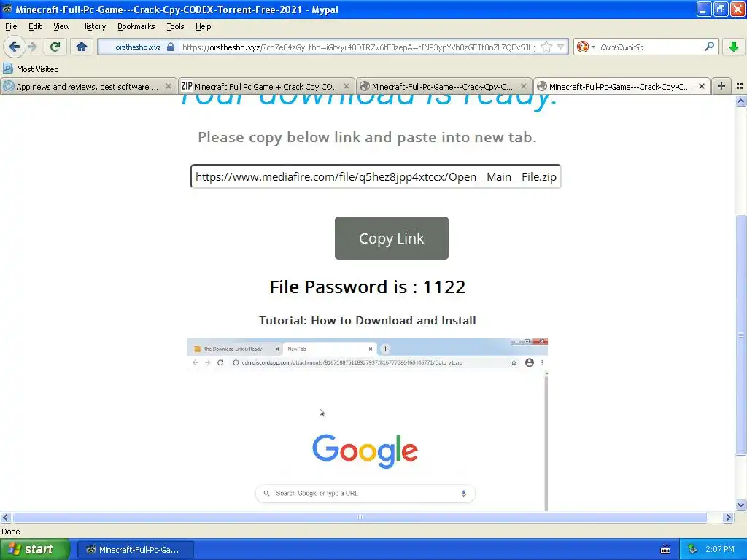Click the tutorial screenshot Google image
The height and width of the screenshot is (560, 747).
(367, 425)
